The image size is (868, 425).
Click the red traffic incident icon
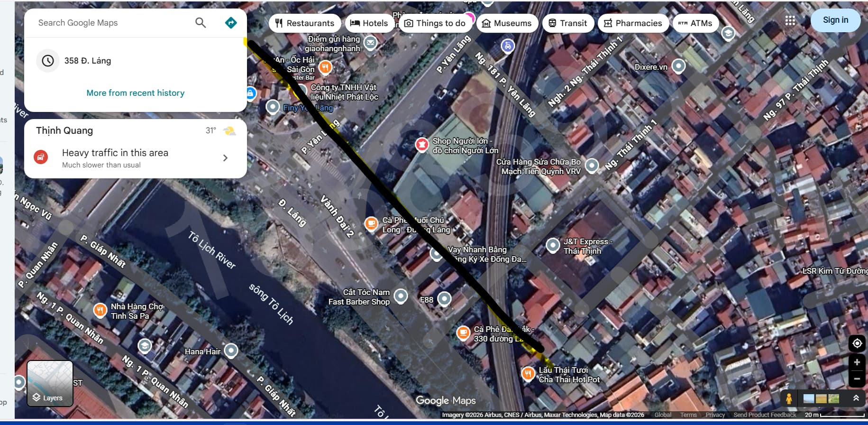coord(41,157)
